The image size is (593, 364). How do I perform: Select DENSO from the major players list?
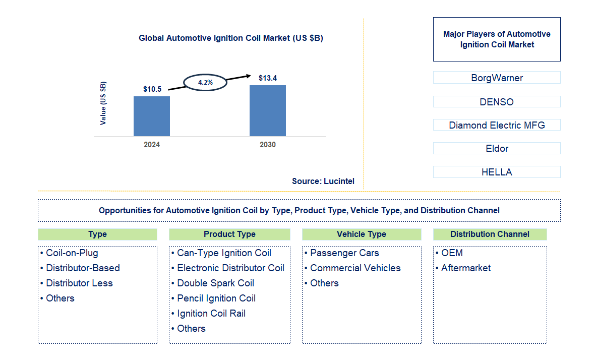[x=496, y=101]
